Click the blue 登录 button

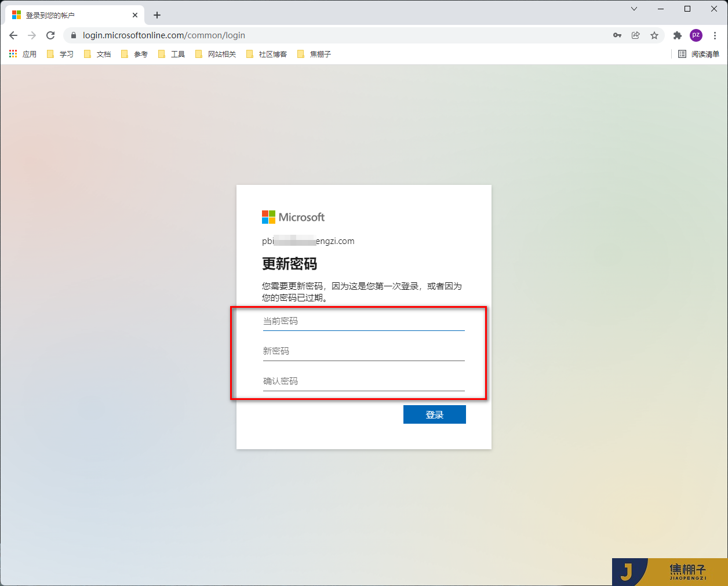[435, 414]
